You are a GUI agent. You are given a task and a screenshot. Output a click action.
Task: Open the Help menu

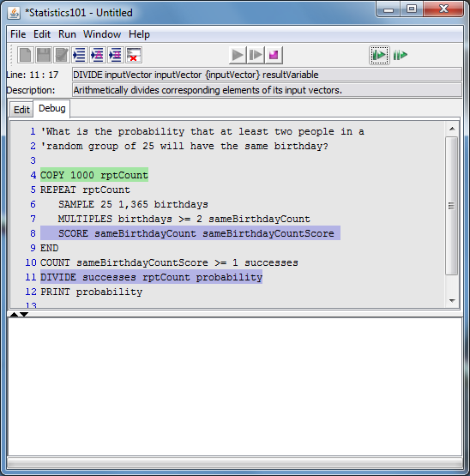pyautogui.click(x=139, y=34)
